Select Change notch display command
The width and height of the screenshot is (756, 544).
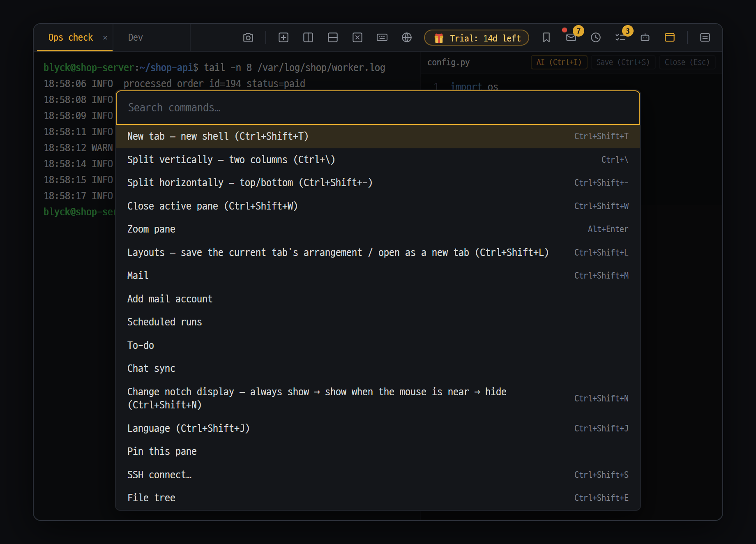point(378,399)
